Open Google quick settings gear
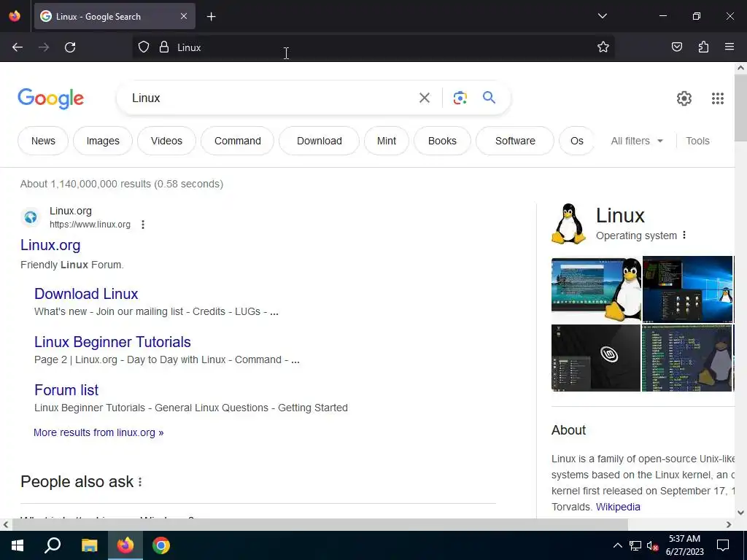747x560 pixels. [684, 98]
